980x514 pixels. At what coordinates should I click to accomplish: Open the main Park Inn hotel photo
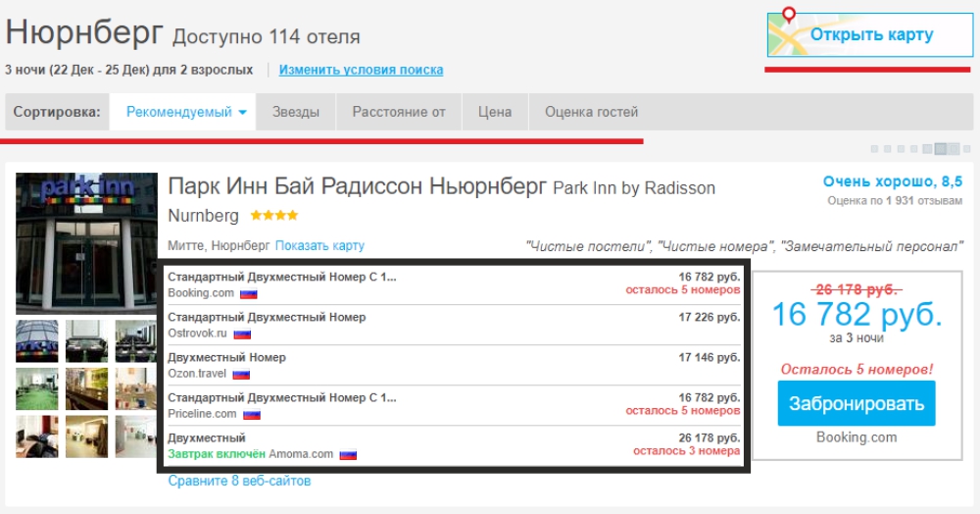click(x=86, y=243)
